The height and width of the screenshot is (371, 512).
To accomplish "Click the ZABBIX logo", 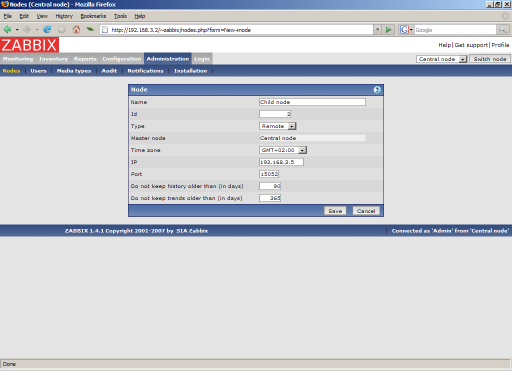I will tap(29, 45).
